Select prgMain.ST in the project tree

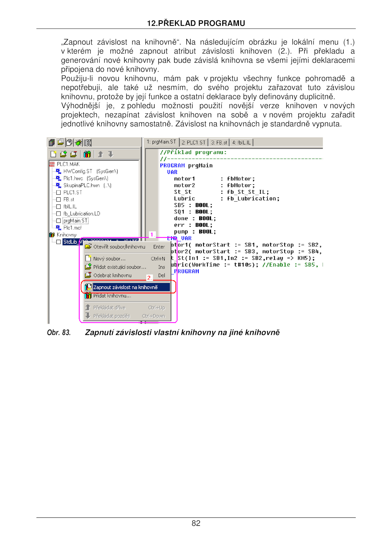pos(75,221)
